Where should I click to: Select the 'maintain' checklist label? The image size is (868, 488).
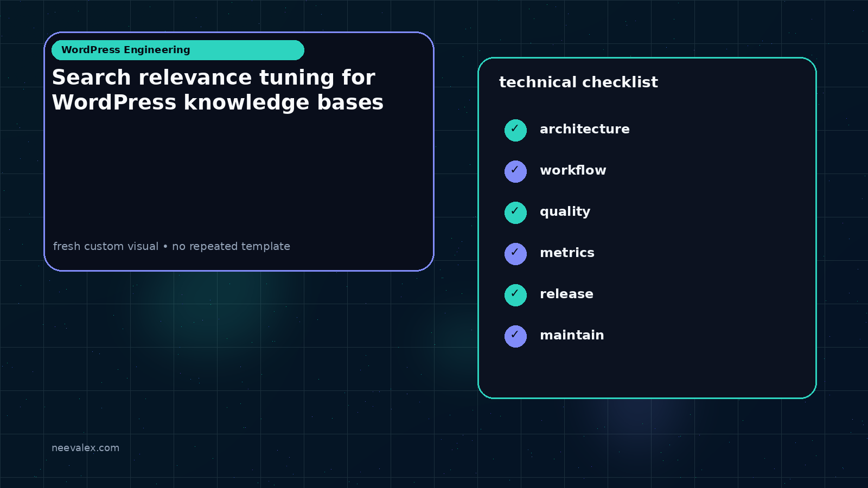pos(572,335)
